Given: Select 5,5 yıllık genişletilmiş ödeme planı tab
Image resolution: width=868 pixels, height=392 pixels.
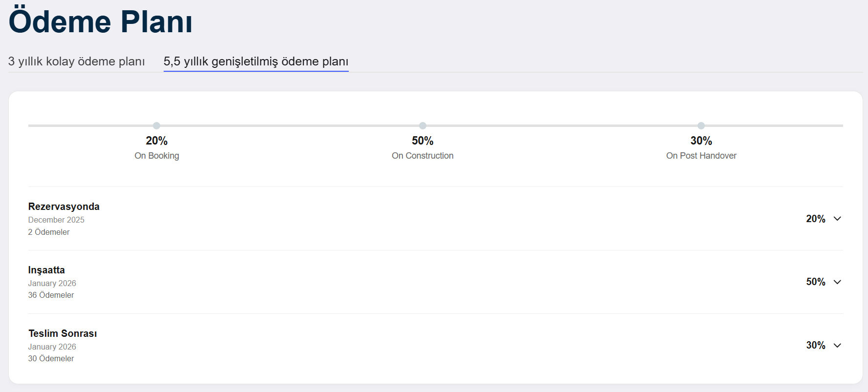Looking at the screenshot, I should click(x=256, y=62).
